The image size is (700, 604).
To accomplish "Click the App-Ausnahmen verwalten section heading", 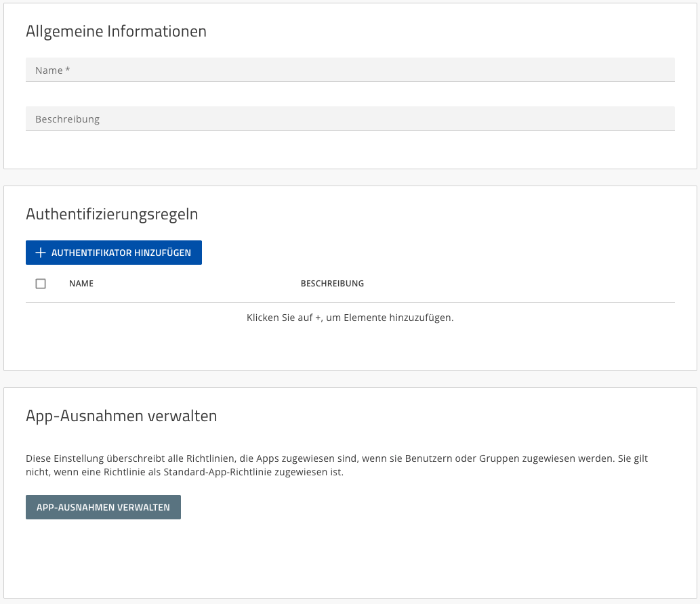I will click(121, 416).
